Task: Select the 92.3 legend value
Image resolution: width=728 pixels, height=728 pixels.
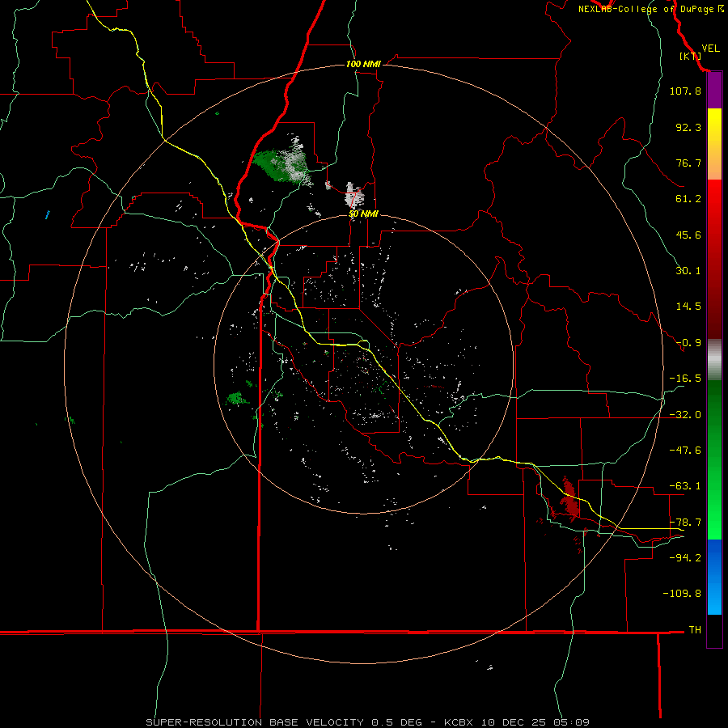Action: (x=688, y=127)
